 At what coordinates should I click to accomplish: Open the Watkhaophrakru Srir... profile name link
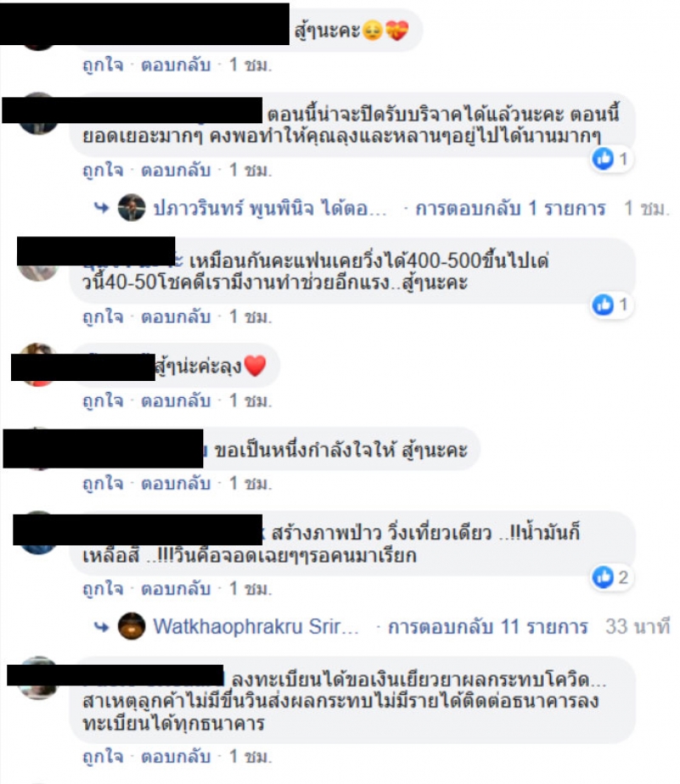pyautogui.click(x=255, y=627)
